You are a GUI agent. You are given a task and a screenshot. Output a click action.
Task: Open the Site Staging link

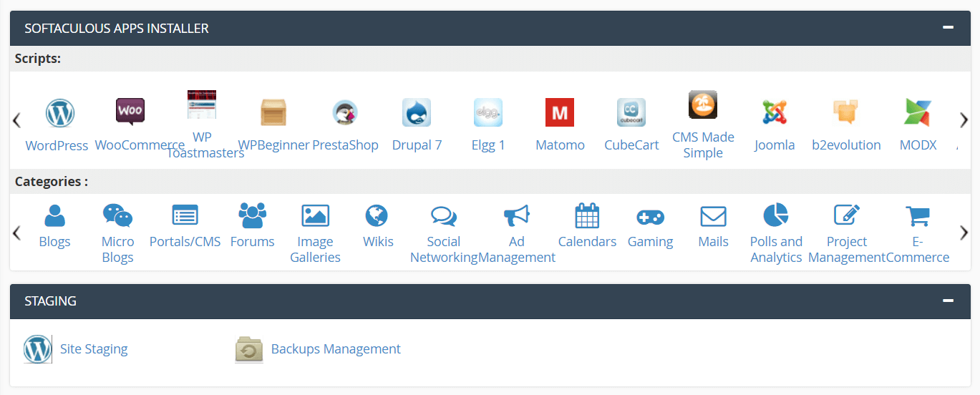(x=94, y=349)
